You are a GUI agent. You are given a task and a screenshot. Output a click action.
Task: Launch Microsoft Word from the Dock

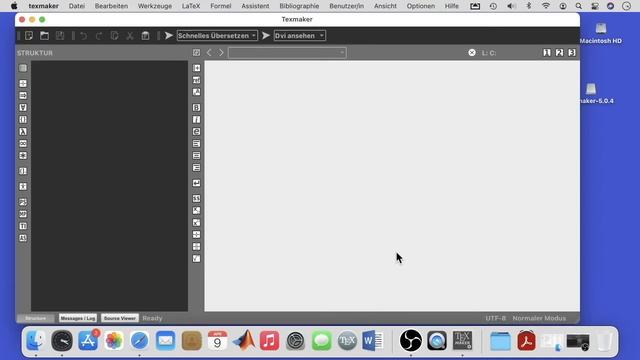tap(372, 340)
